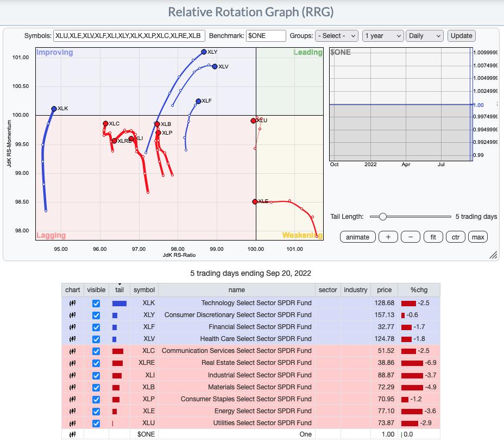The height and width of the screenshot is (442, 504).
Task: Sort table by price column
Action: tap(384, 290)
